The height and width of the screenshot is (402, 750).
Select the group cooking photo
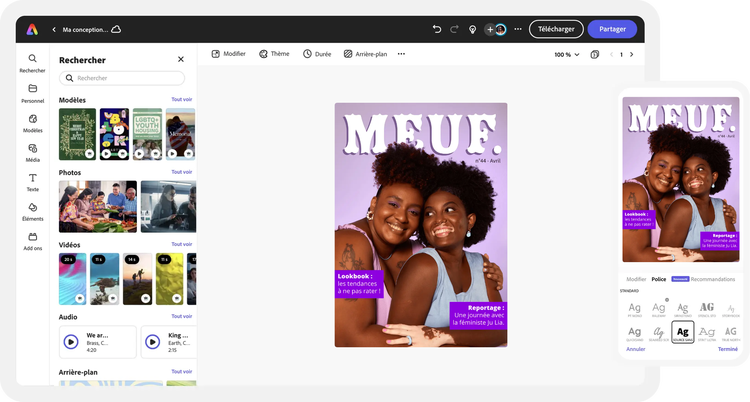point(98,206)
